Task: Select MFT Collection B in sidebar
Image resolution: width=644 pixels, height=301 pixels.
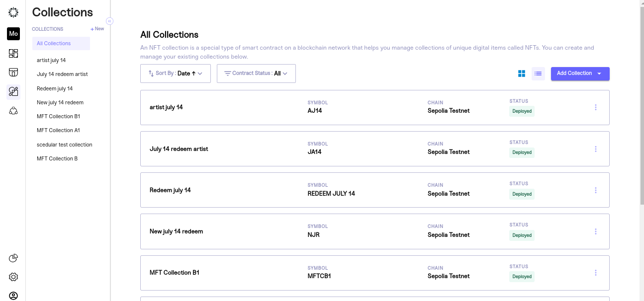Action: (x=57, y=158)
